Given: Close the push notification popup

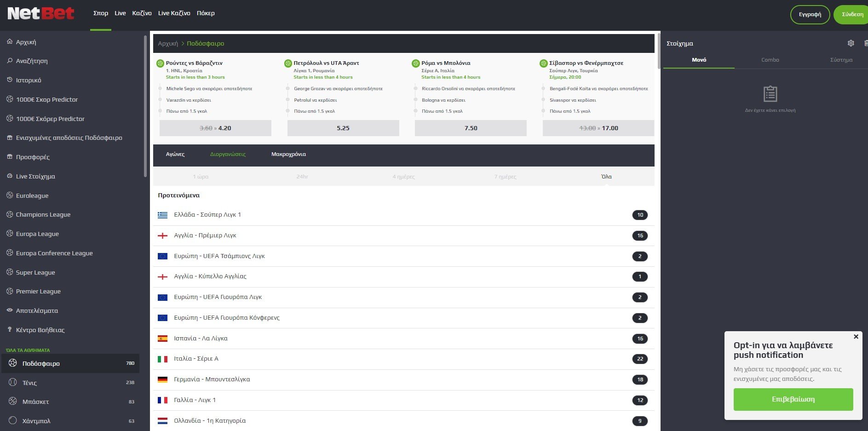Looking at the screenshot, I should point(856,337).
